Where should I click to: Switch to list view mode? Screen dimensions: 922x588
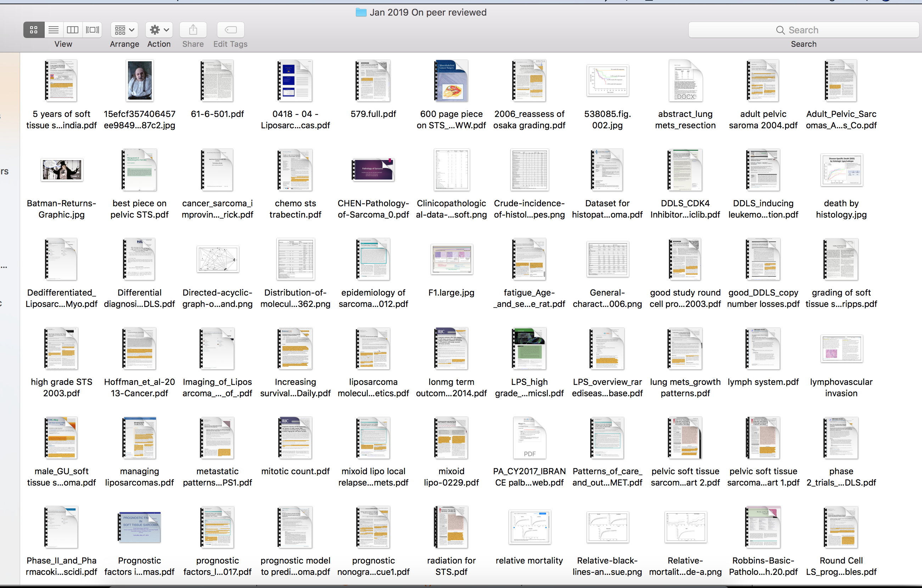(54, 29)
